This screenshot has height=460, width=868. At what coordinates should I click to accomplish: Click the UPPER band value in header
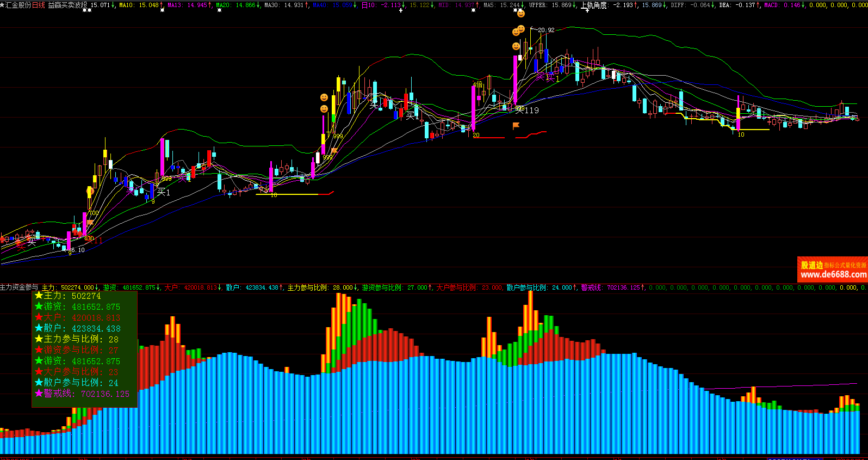pyautogui.click(x=552, y=5)
